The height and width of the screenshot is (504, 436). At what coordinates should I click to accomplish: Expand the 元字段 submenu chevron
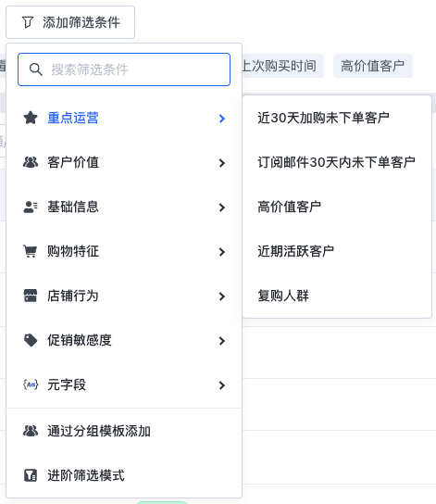click(x=222, y=385)
